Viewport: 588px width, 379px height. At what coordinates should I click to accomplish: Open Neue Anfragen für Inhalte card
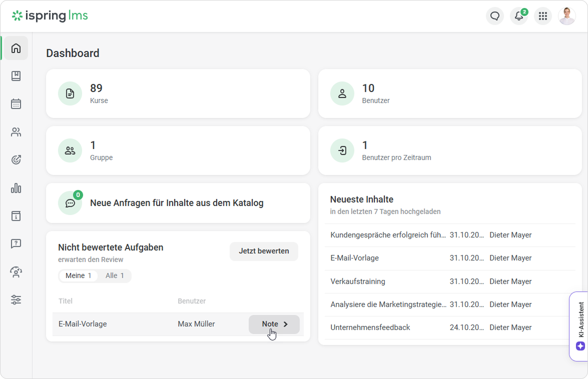point(178,203)
